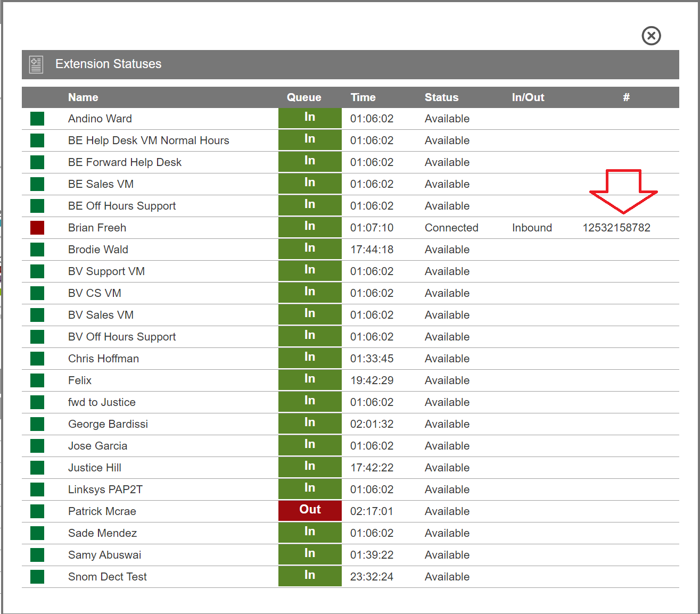The width and height of the screenshot is (700, 614).
Task: Click the phone number 12532158782
Action: click(x=616, y=228)
